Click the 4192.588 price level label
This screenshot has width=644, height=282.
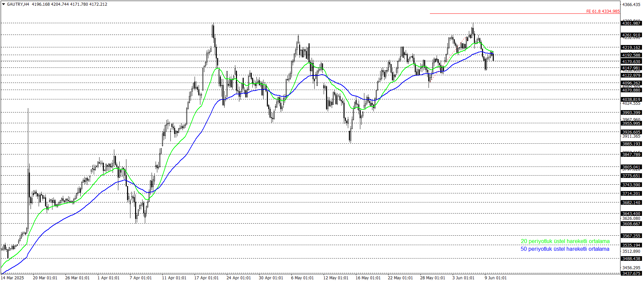pos(631,55)
